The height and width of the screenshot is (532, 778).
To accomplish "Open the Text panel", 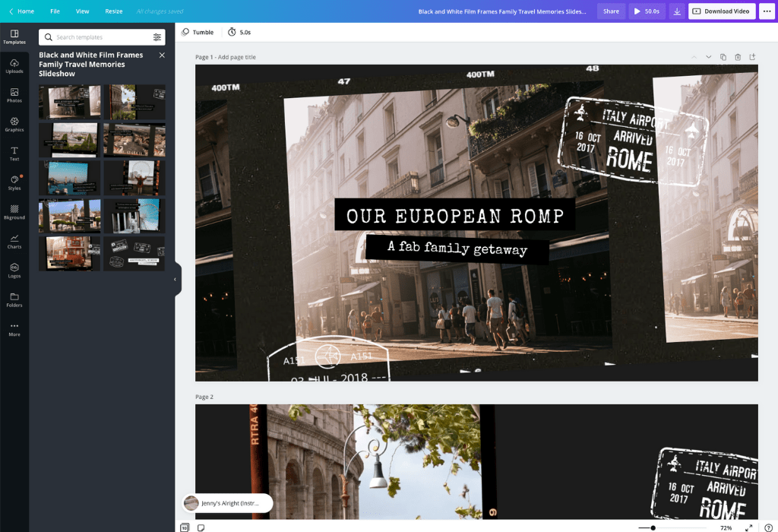I will click(x=14, y=154).
